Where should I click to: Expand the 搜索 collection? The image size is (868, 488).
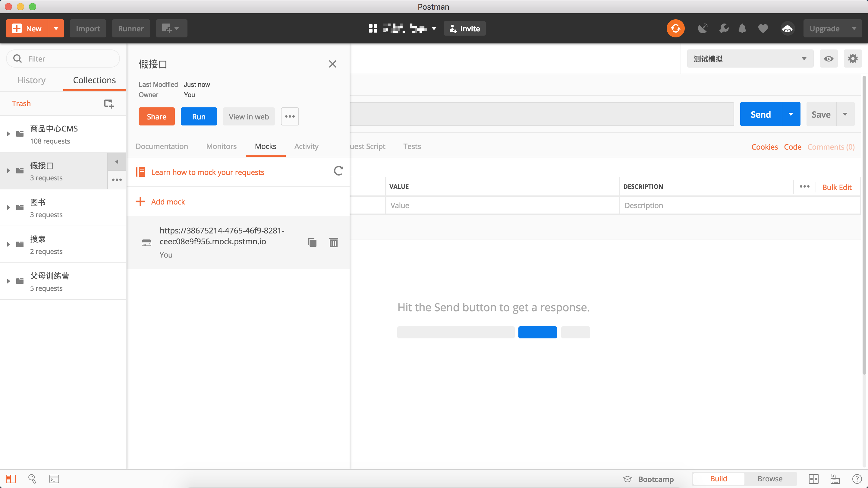pos(9,244)
